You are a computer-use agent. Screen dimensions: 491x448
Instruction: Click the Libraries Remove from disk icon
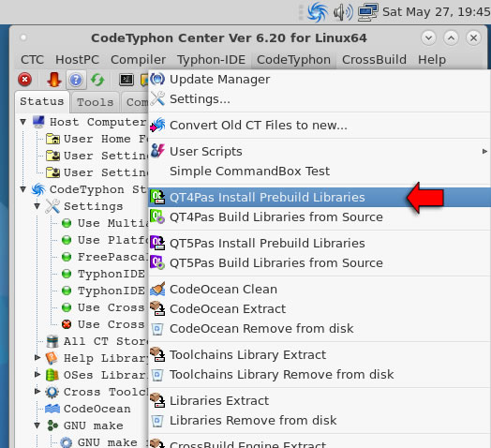pos(157,421)
